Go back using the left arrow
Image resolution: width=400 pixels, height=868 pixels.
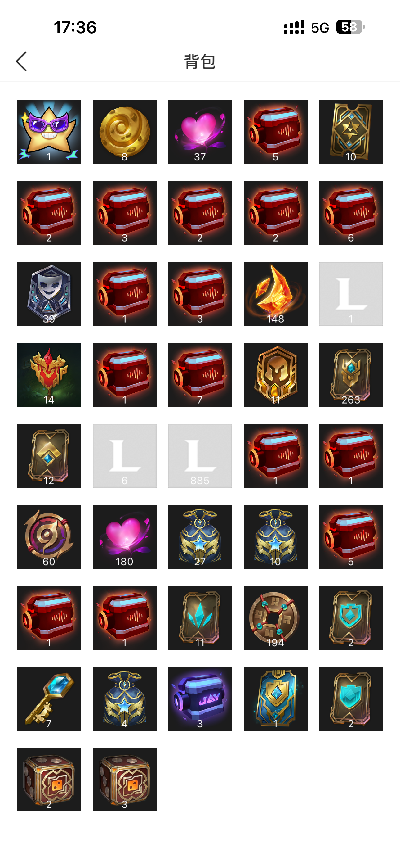[21, 61]
